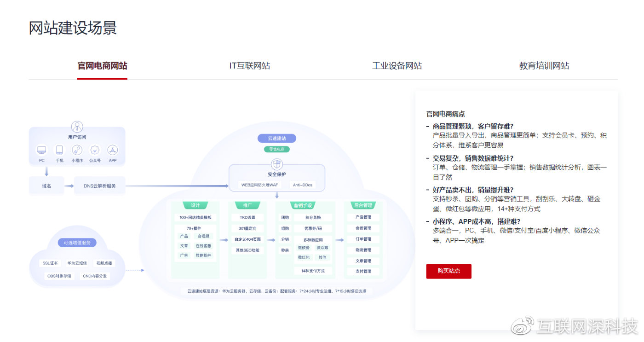Click the 用户访问 person icon
Image resolution: width=644 pixels, height=342 pixels.
pyautogui.click(x=77, y=127)
